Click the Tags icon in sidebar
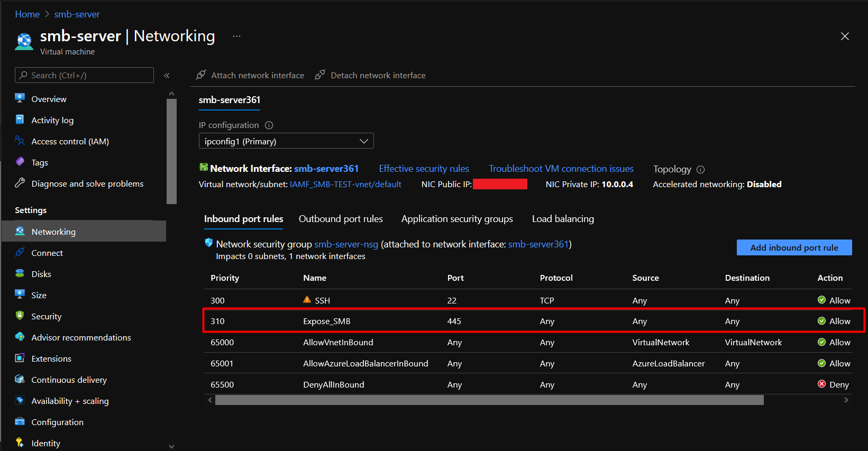868x451 pixels. (x=20, y=162)
